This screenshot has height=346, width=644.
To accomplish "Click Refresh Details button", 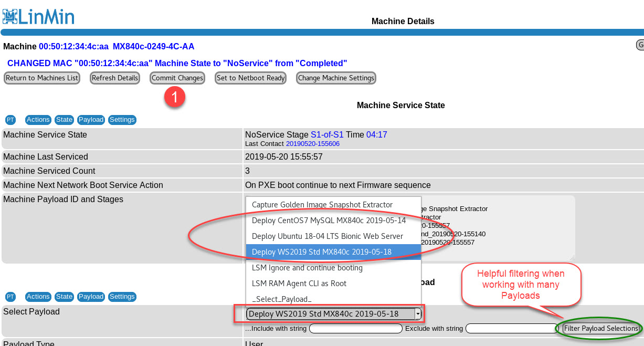I will [x=115, y=78].
